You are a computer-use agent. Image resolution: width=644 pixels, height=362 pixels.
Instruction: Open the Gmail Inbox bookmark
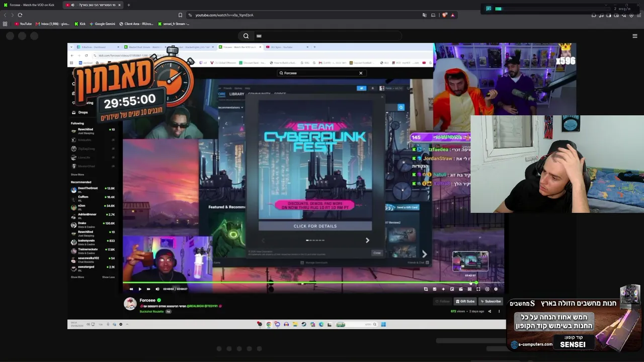(53, 24)
